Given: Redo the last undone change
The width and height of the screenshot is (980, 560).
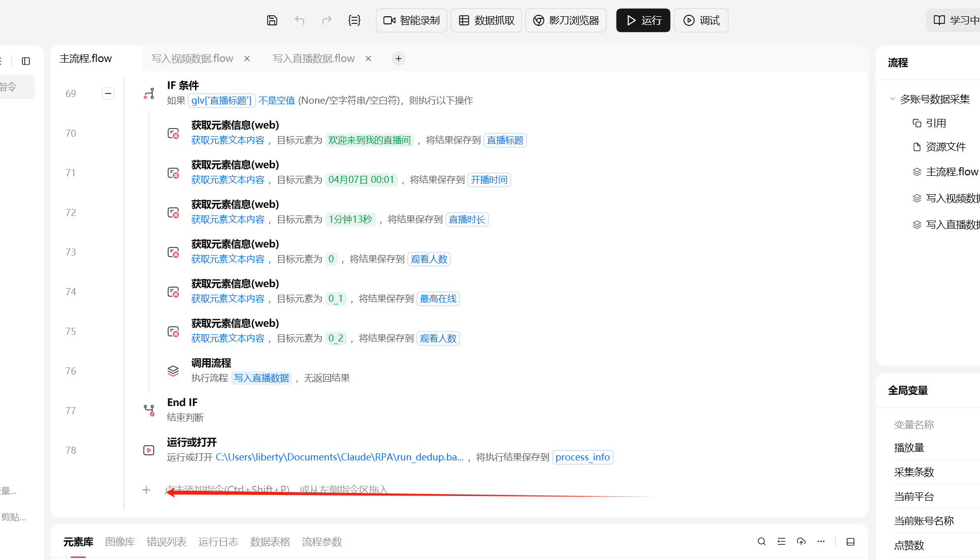Looking at the screenshot, I should click(x=326, y=20).
